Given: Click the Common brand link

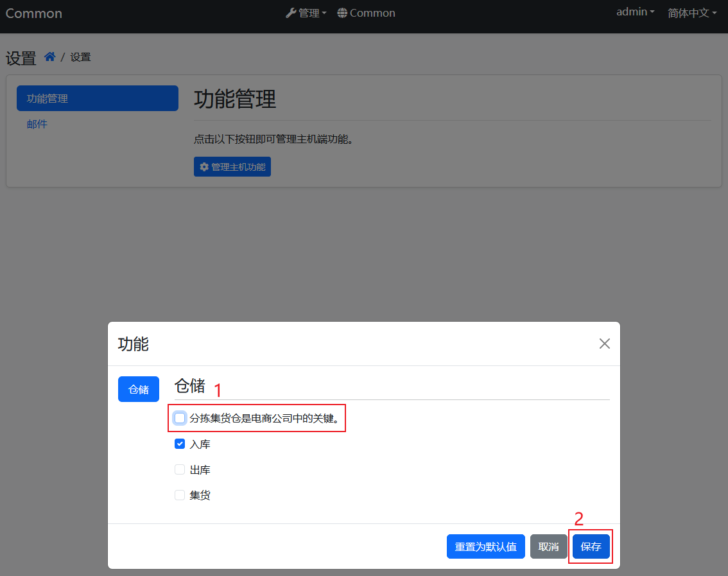Looking at the screenshot, I should pos(34,13).
